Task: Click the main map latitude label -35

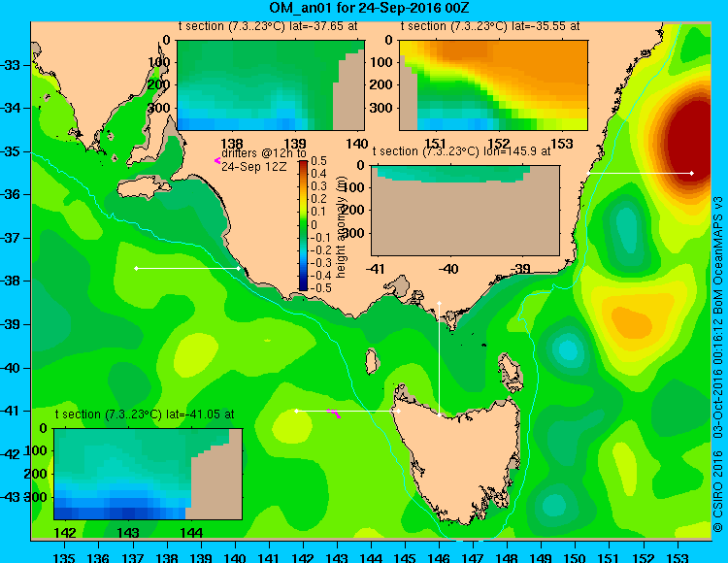Action: coord(11,151)
